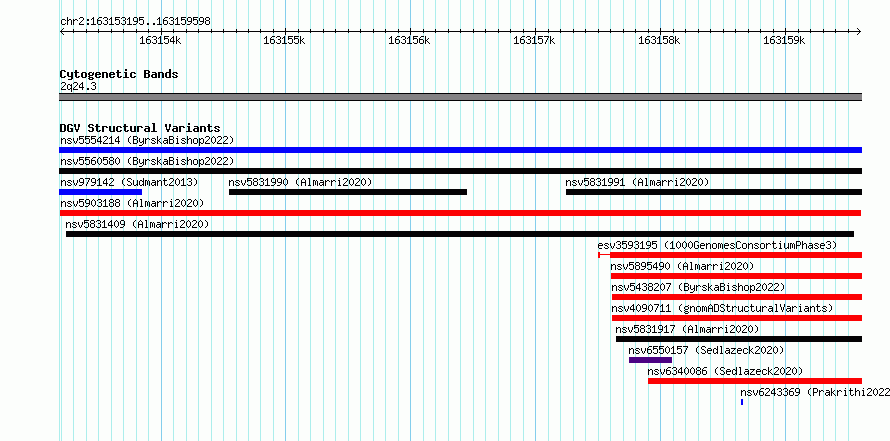Click the 163156k ruler tick label
This screenshot has height=441, width=890.
click(409, 40)
